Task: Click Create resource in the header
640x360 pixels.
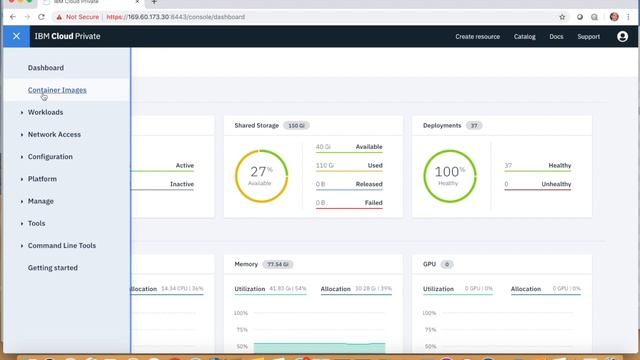Action: (x=478, y=36)
